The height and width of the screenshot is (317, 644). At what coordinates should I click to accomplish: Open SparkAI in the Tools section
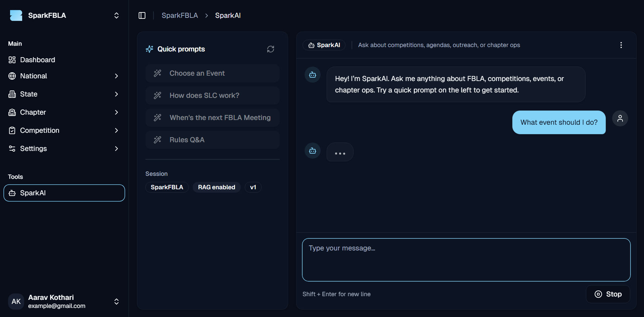64,193
